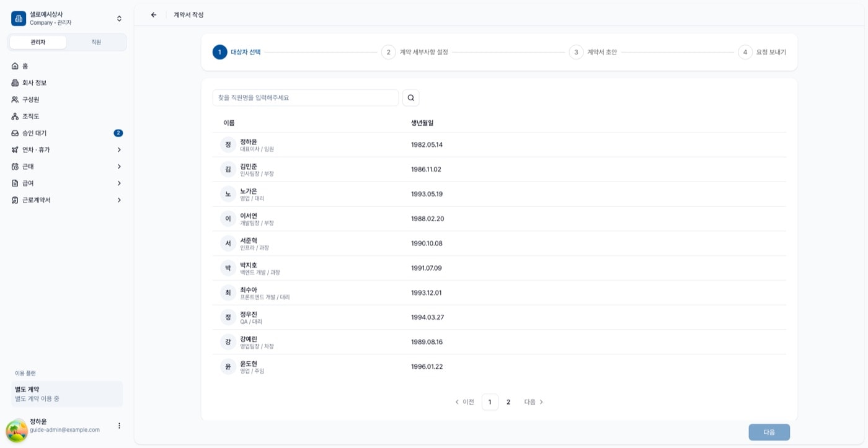
Task: Click the back arrow next to 계약서 작성
Action: click(x=154, y=15)
